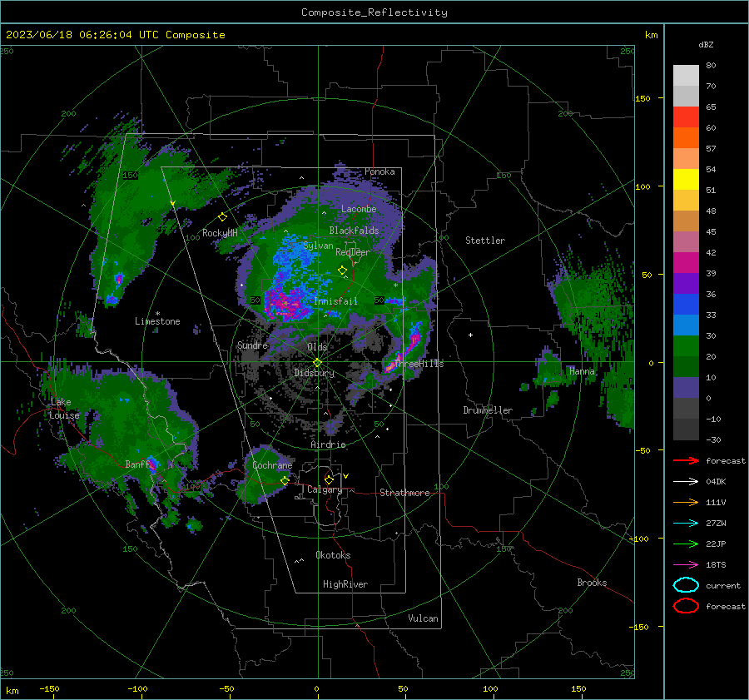Click the 04DK legend text
This screenshot has height=700, width=749.
716,482
